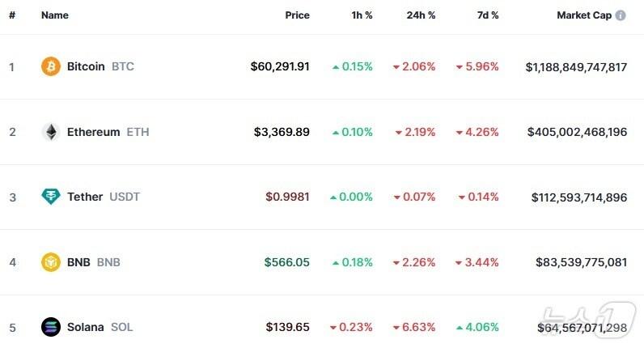The height and width of the screenshot is (348, 644).
Task: Sort by the 24h % column header
Action: [421, 15]
